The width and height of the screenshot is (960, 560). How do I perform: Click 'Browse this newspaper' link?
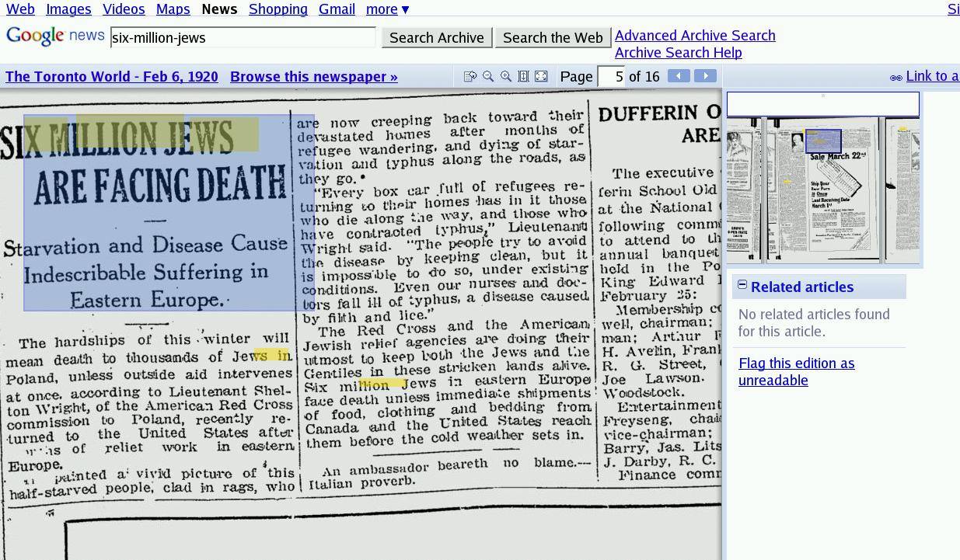point(313,76)
